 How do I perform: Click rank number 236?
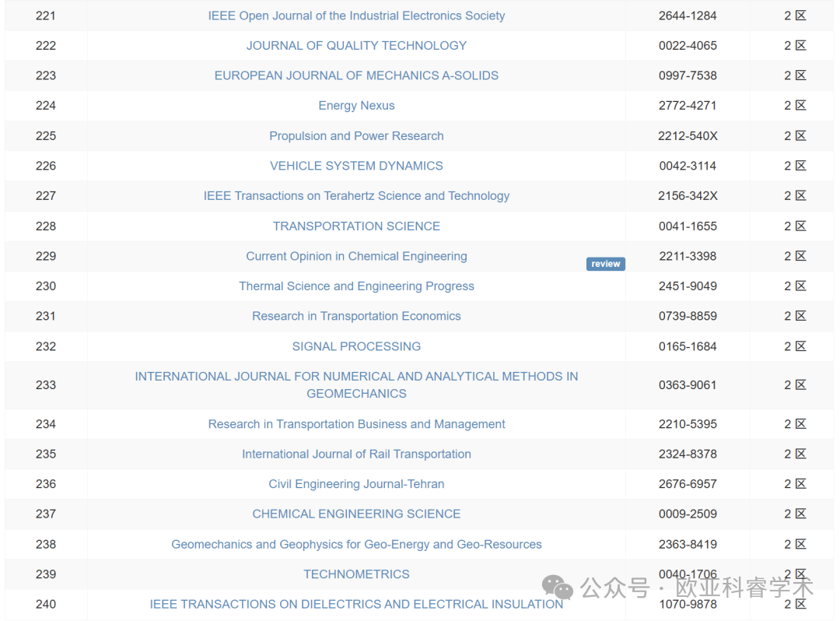[46, 484]
